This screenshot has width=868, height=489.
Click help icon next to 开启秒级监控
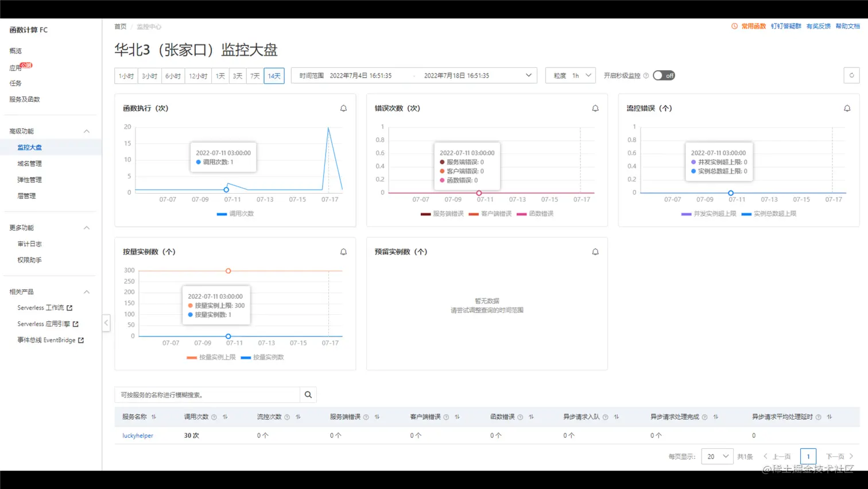point(646,76)
